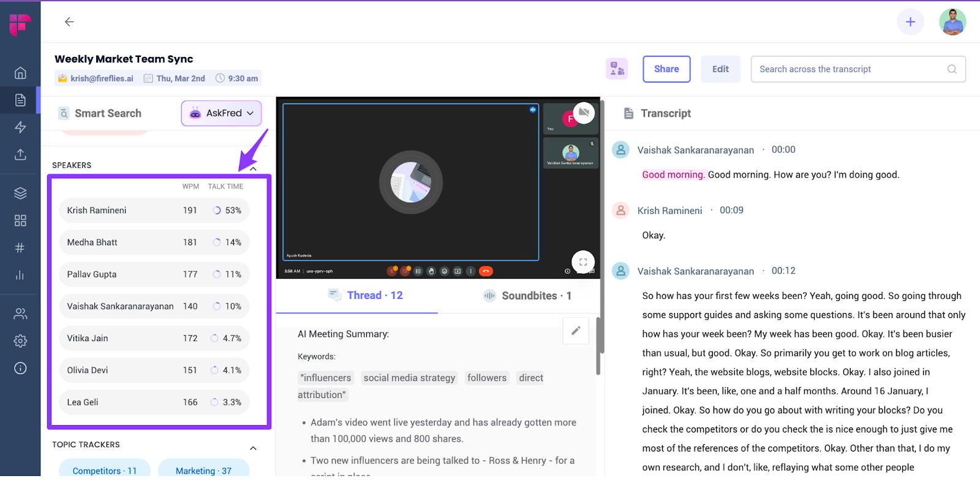Click the plus add button

tap(910, 22)
